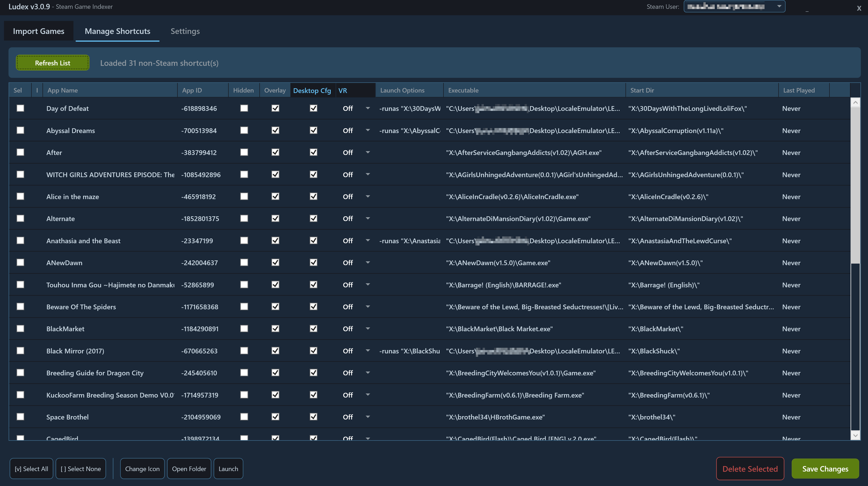Enable Hidden for Abyssal Dreams
Image resolution: width=868 pixels, height=486 pixels.
(x=244, y=130)
